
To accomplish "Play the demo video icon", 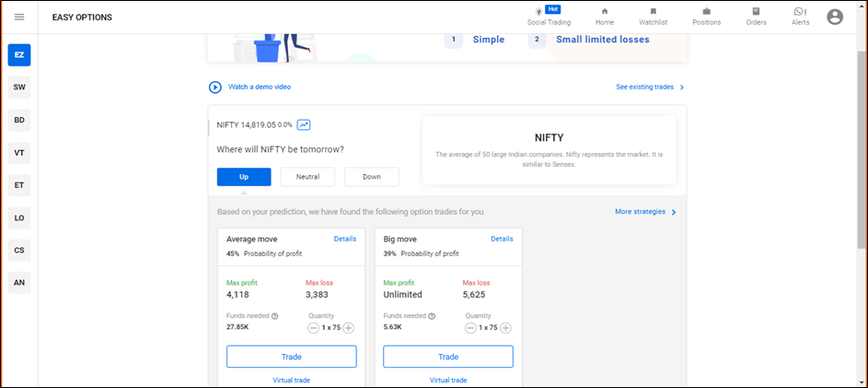I will [x=214, y=88].
